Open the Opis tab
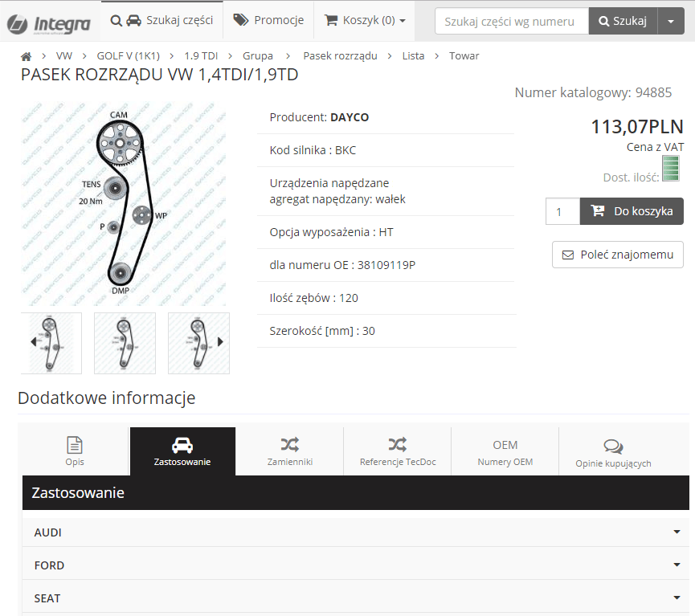Image resolution: width=695 pixels, height=616 pixels. [x=75, y=451]
